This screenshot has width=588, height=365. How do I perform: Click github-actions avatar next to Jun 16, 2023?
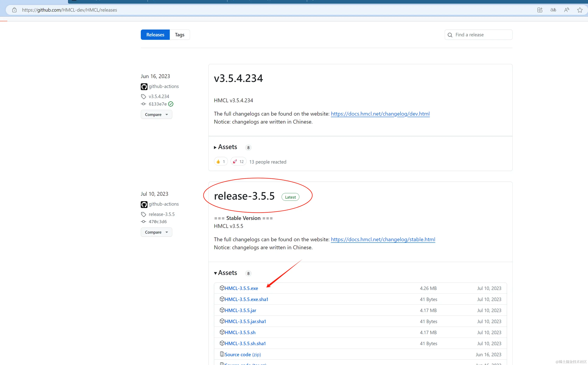144,87
